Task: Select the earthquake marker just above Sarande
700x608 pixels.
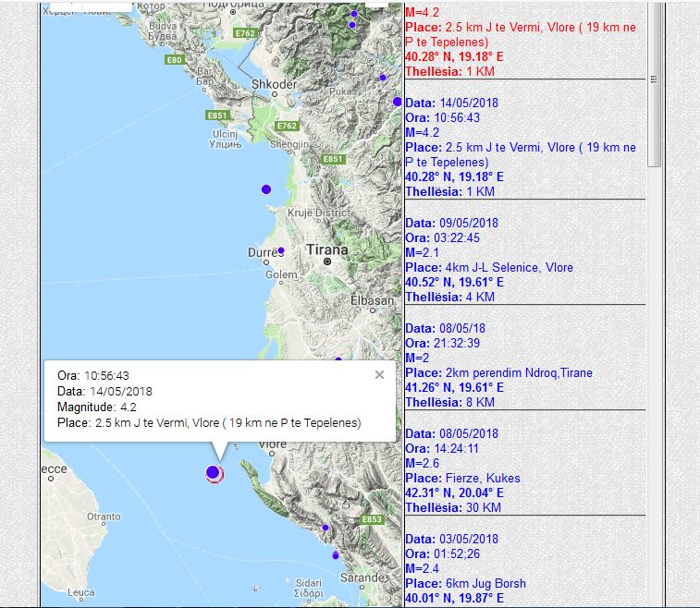Action: 335,555
